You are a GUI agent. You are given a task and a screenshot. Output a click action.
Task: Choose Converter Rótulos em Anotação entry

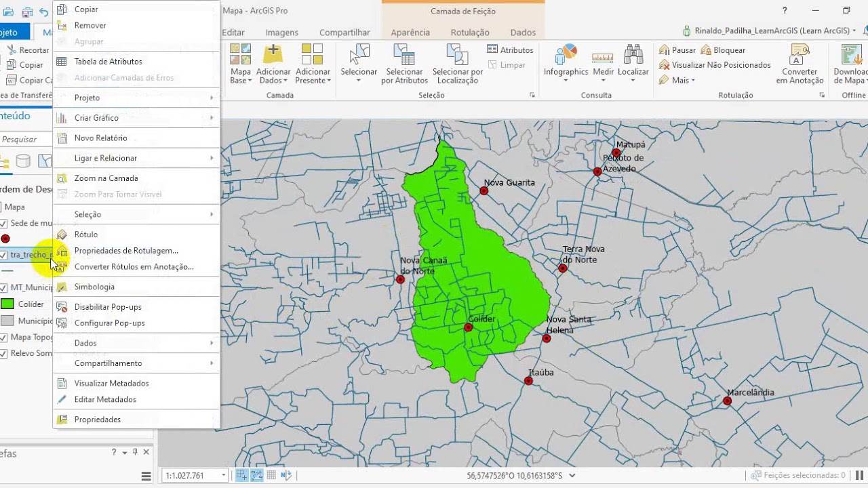pyautogui.click(x=136, y=266)
